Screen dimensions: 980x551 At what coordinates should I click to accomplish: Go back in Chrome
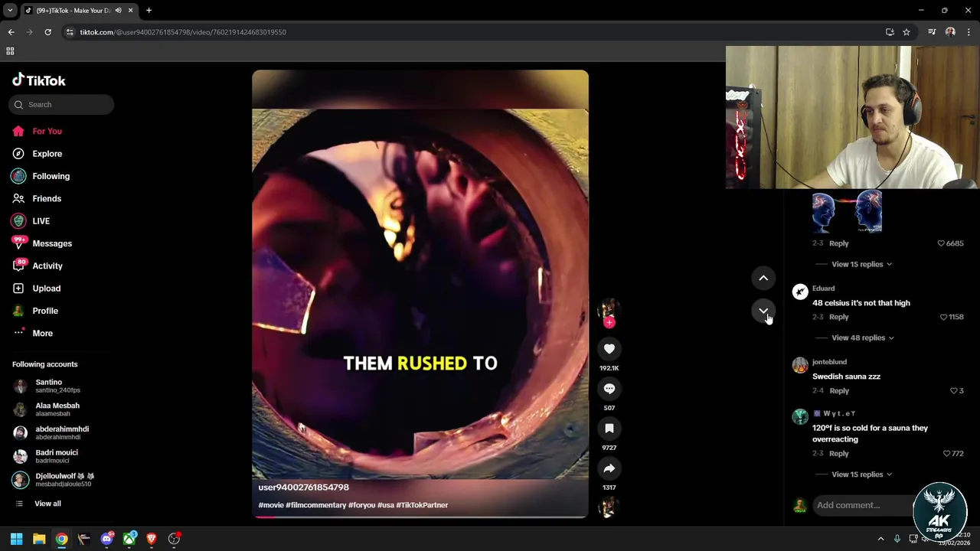pyautogui.click(x=11, y=32)
